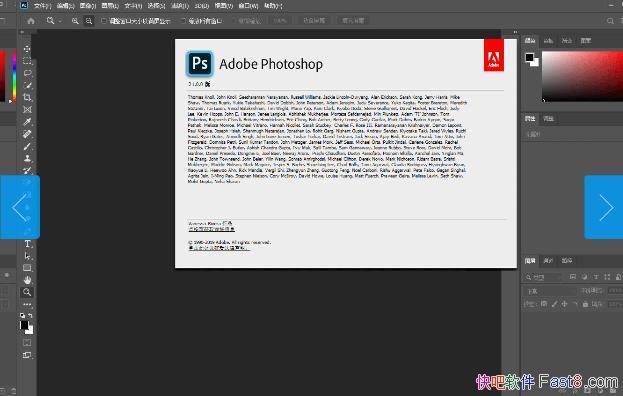Screen dimensions: 623x396
Task: Select the Horizontal Type tool
Action: 27,244
